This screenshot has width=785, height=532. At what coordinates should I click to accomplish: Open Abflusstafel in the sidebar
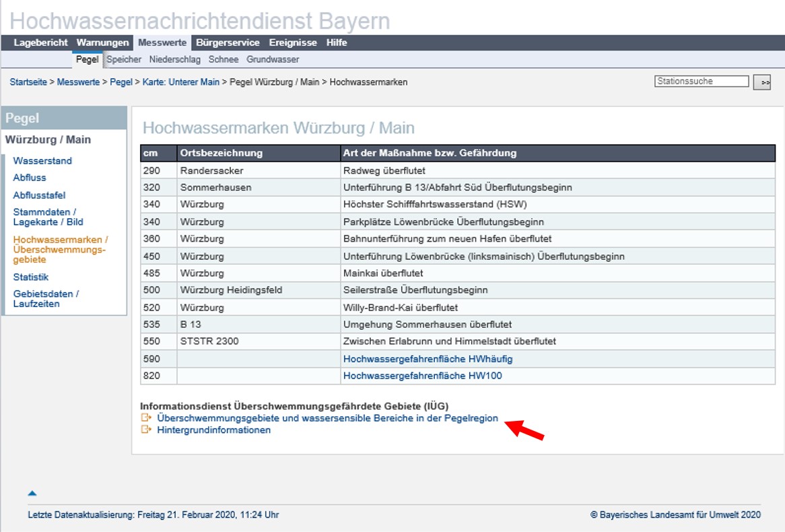coord(39,195)
